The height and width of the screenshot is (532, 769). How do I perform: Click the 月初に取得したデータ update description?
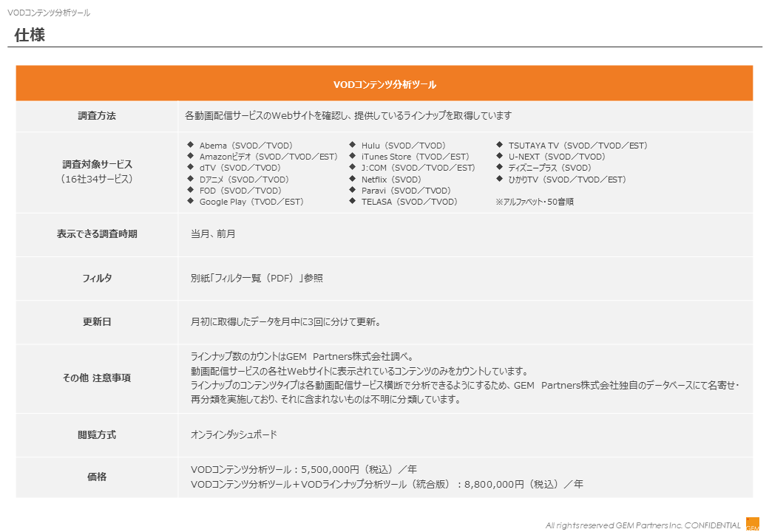pos(285,322)
